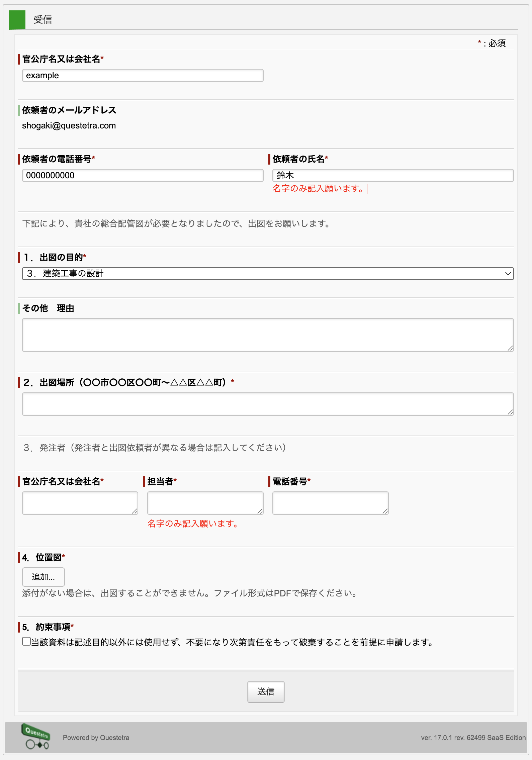Click the 依頼者の氏名 field containing 鈴木
532x760 pixels.
point(393,175)
